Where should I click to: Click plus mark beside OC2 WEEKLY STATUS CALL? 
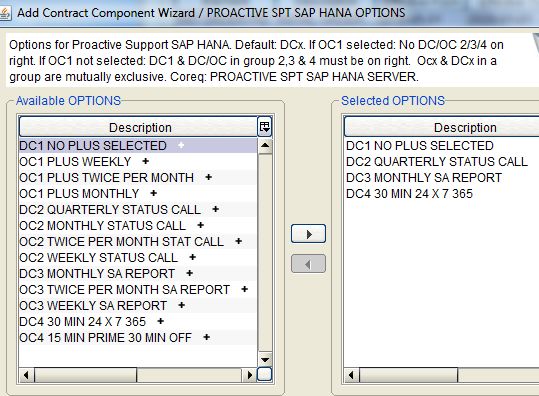(192, 257)
